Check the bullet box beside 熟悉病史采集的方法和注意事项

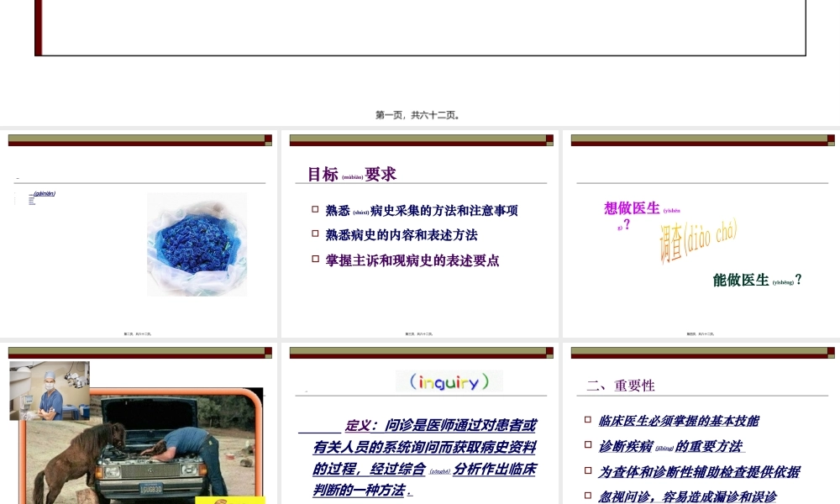[315, 209]
